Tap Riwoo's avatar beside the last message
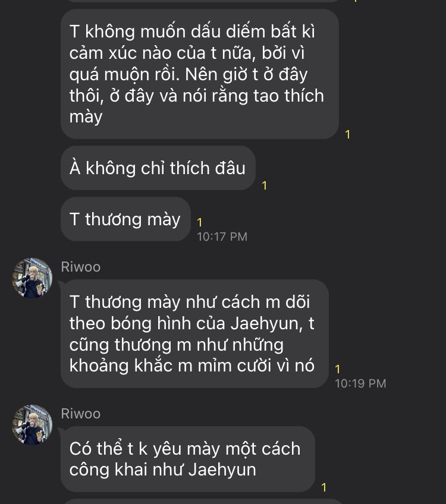The image size is (446, 504). [x=32, y=424]
